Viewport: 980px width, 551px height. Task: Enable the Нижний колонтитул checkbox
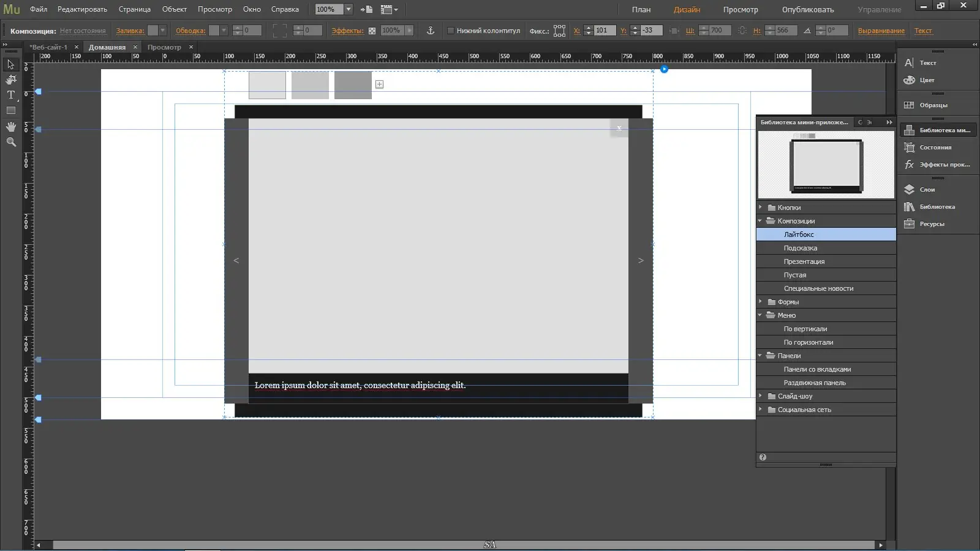coord(451,30)
